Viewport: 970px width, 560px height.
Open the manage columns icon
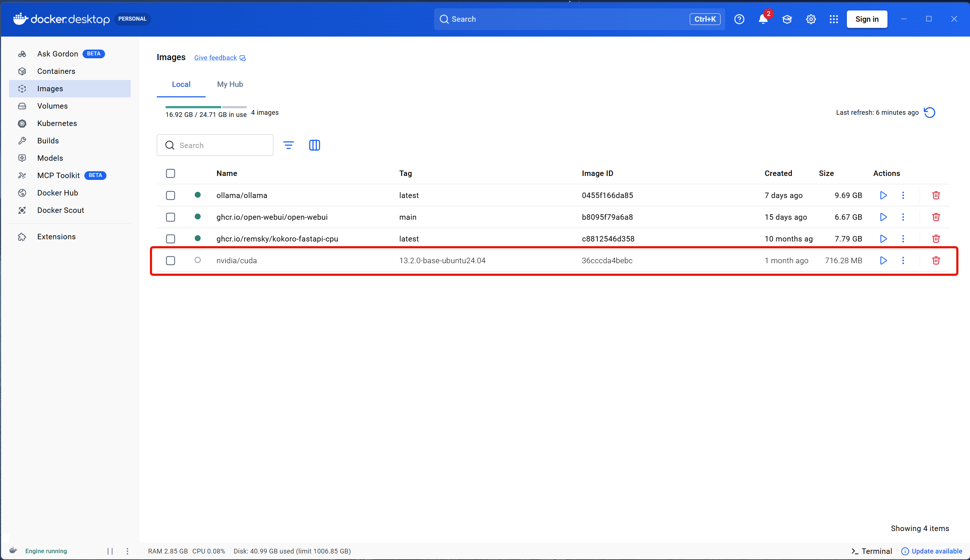point(314,145)
